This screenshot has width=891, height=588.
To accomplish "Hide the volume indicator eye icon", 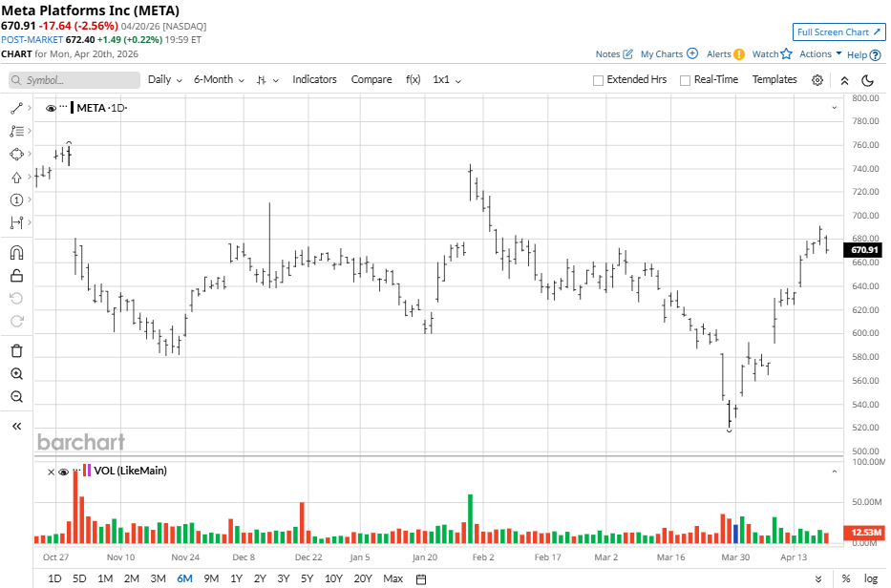I will [64, 472].
